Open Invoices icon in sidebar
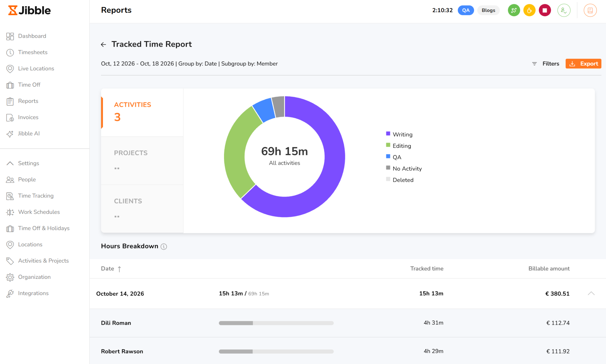 [x=10, y=118]
